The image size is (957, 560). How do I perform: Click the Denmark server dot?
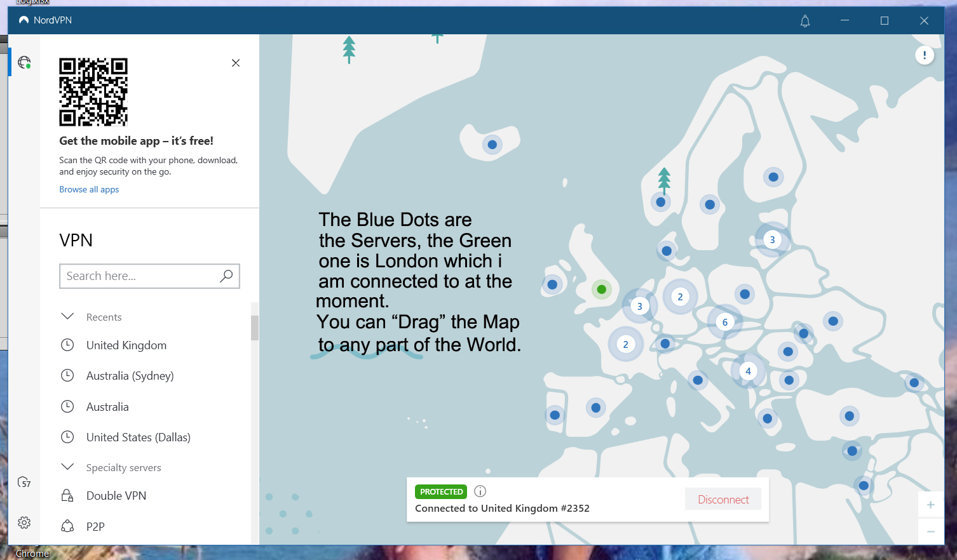[x=667, y=251]
